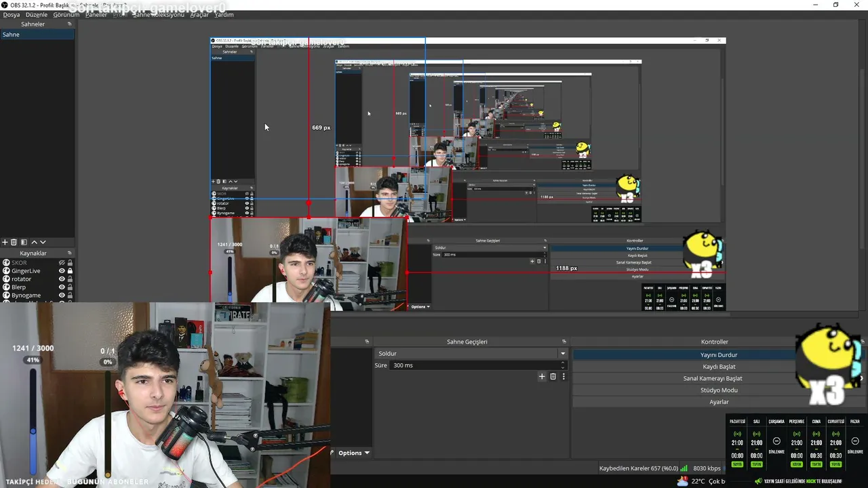Click the 8030 kbps bitrate readout
This screenshot has height=488, width=868.
tap(707, 468)
